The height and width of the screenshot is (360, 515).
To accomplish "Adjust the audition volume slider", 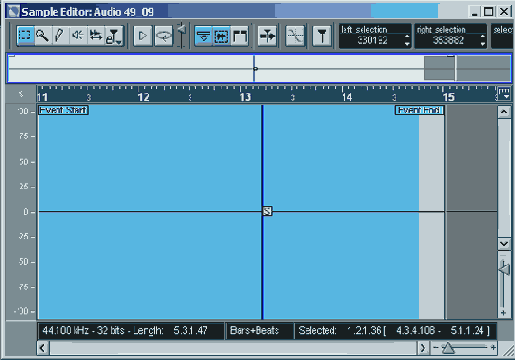I will pos(182,30).
